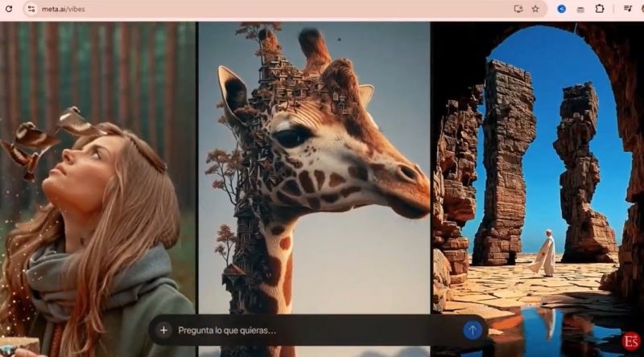Click the gray card-shaped extension icon
The width and height of the screenshot is (644, 357).
click(x=580, y=9)
